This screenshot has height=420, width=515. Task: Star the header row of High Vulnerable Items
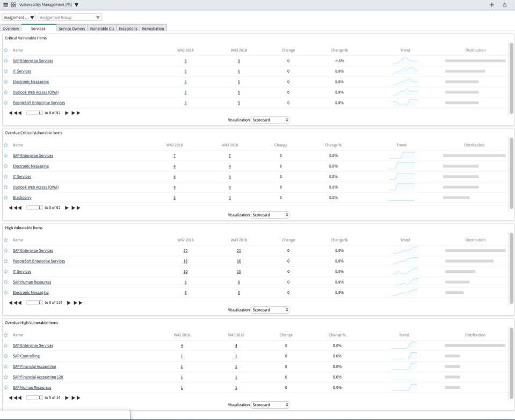(6, 240)
